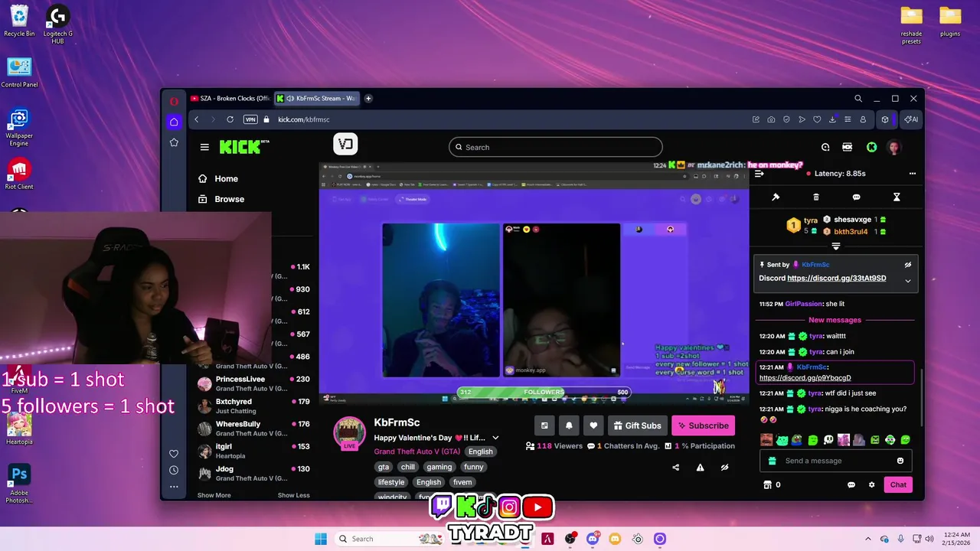Open Grand Theft Auto V (GTA) category link
This screenshot has height=551, width=980.
coord(417,452)
